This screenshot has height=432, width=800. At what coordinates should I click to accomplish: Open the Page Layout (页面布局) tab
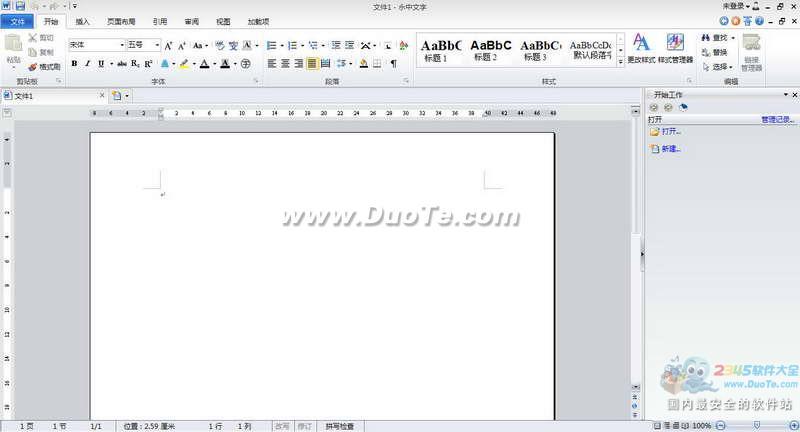click(121, 21)
